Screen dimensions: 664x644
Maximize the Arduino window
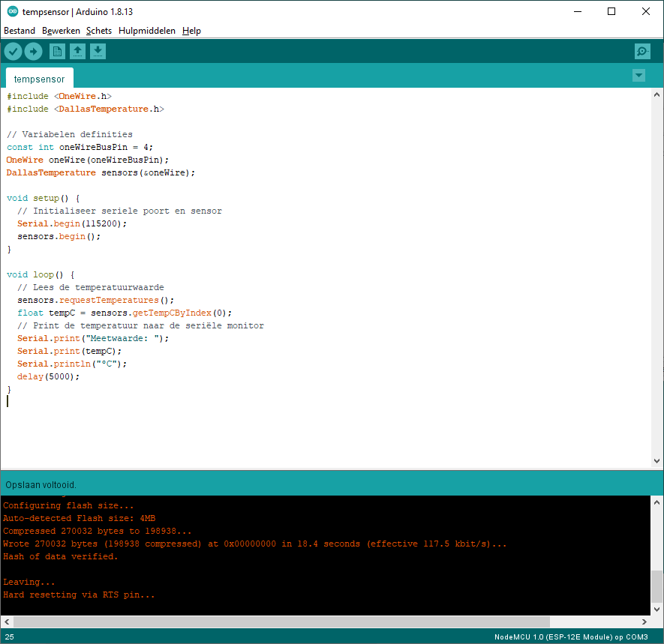[x=611, y=11]
